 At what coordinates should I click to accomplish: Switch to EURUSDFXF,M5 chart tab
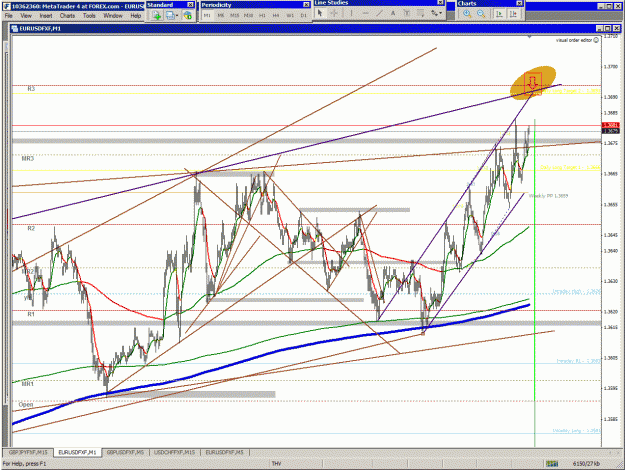(x=224, y=452)
